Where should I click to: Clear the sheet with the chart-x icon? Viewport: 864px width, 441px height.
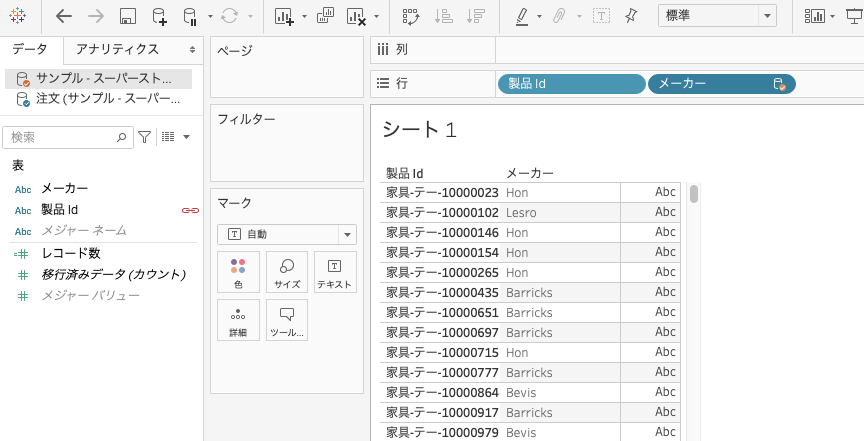click(x=357, y=17)
